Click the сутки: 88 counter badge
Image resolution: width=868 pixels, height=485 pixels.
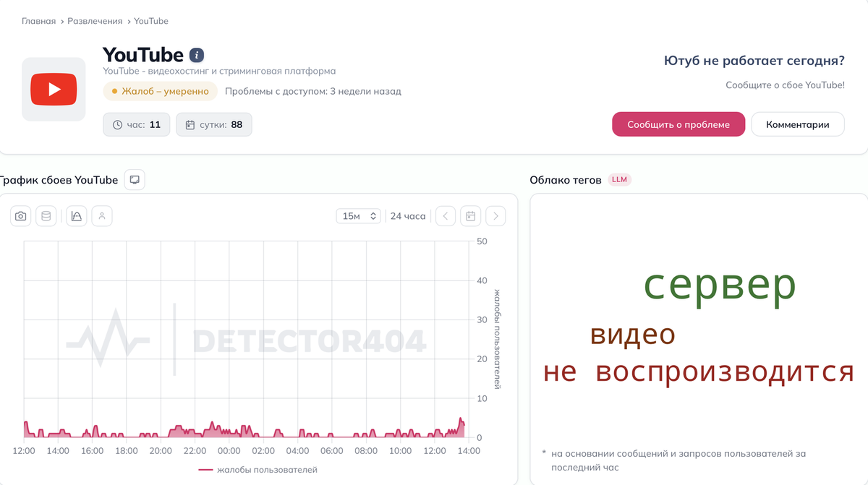[214, 124]
